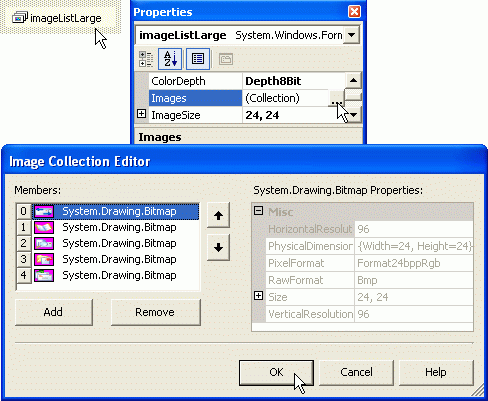Expand the Size property in bitmap properties
This screenshot has height=401, width=488.
(x=258, y=296)
